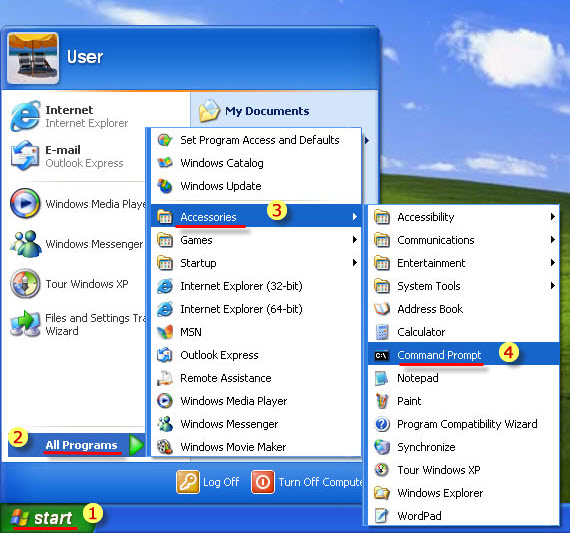This screenshot has width=570, height=533.
Task: Select Windows Messenger in All Programs menu
Action: tap(256, 424)
